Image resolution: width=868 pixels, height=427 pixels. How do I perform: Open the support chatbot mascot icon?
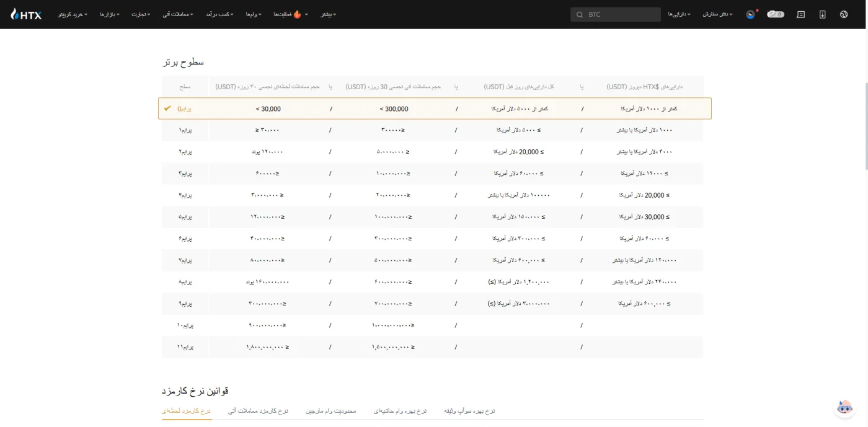click(844, 408)
